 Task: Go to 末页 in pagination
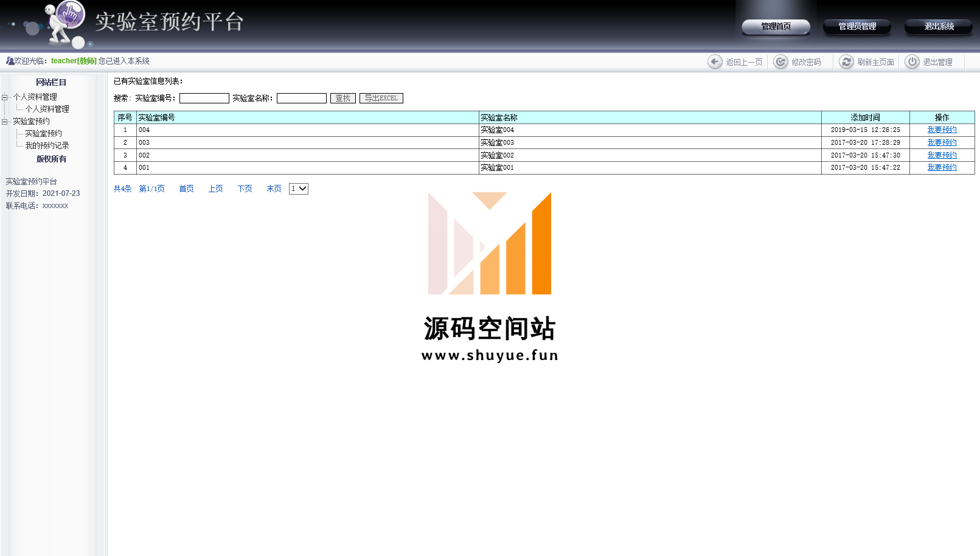[x=274, y=189]
